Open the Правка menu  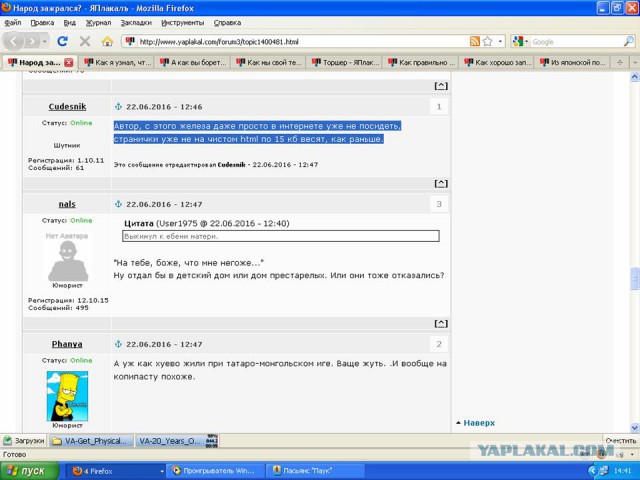[x=42, y=23]
